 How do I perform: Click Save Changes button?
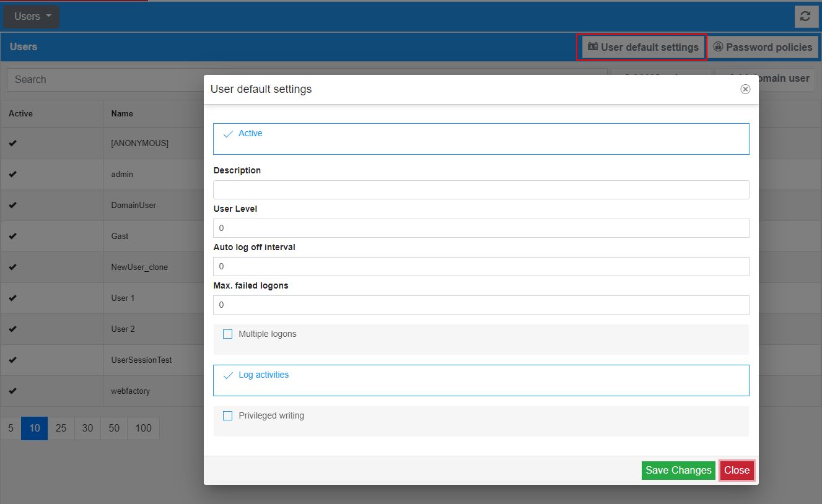click(678, 470)
